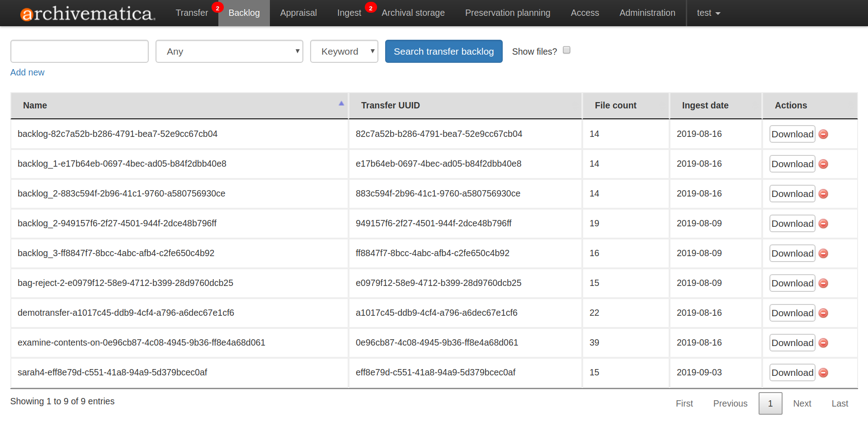Click the red delete icon for backlog-82c7a52b row
Screen dimensions: 868x440
point(823,134)
